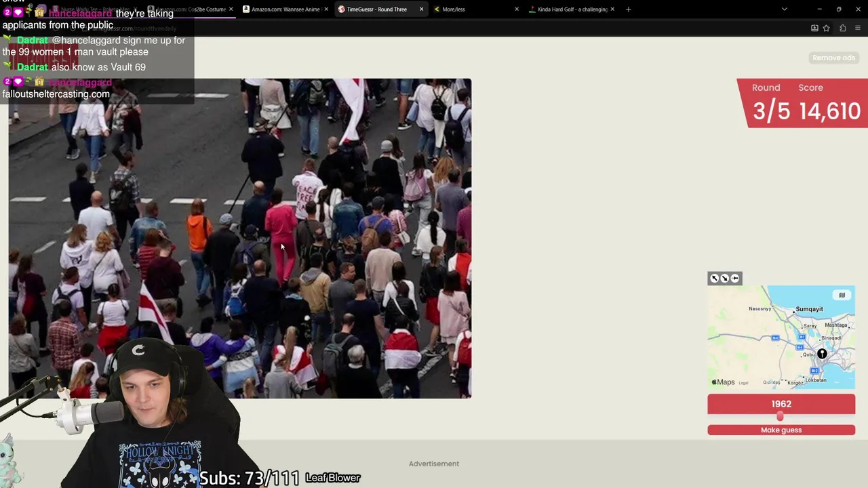Open a new browser tab with plus icon
Image resolution: width=868 pixels, height=488 pixels.
628,9
